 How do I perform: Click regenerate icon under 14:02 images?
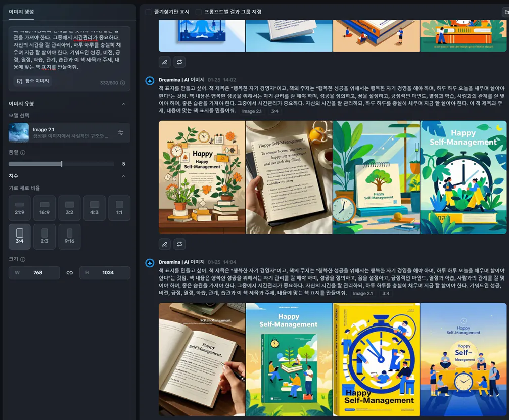[179, 244]
